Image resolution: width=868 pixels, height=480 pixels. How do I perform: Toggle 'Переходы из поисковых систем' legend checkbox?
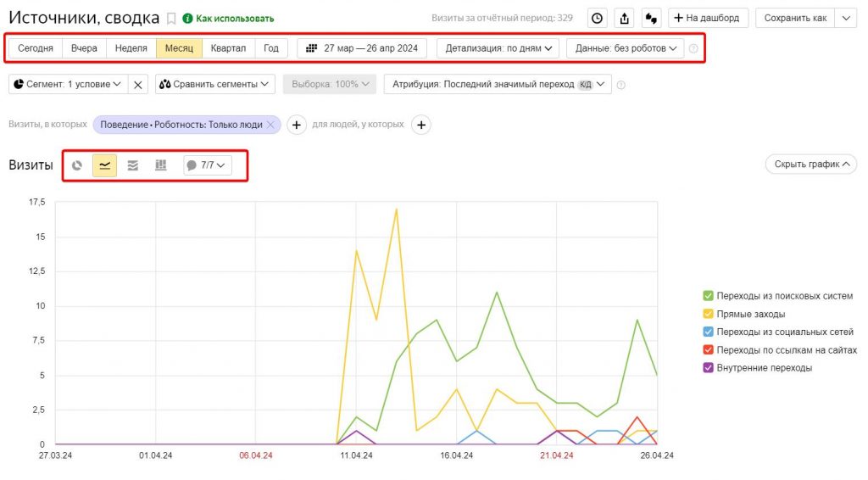click(708, 296)
